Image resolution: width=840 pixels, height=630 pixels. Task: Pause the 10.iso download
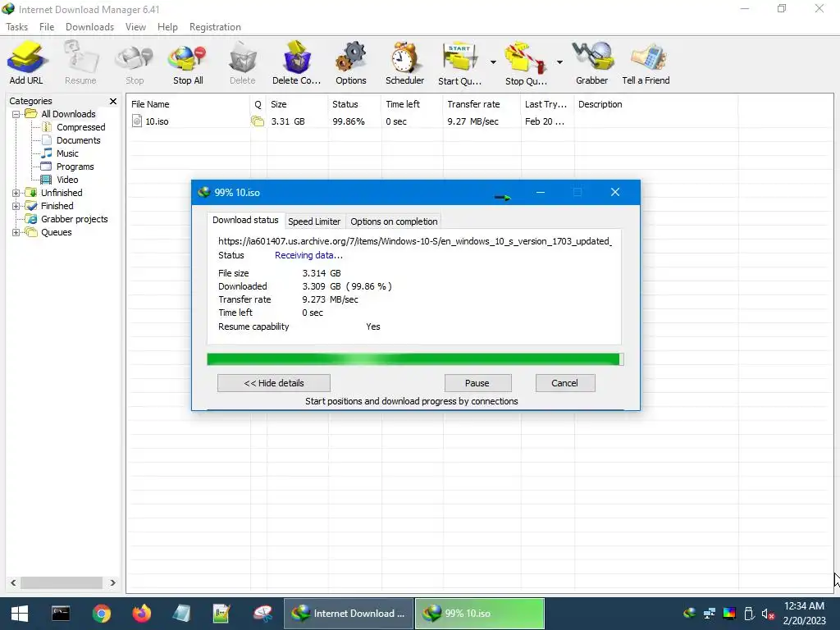477,383
